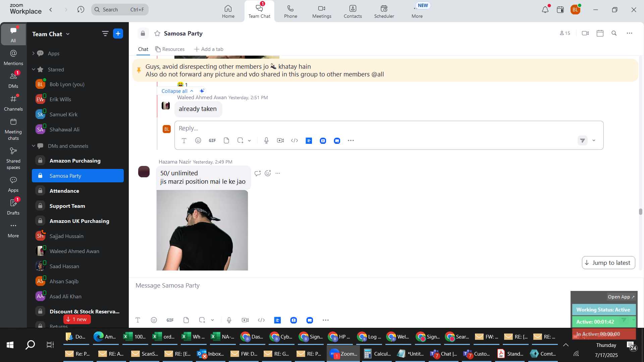The image size is (644, 362).
Task: Reply in thread to Hazama Nazir's message
Action: click(258, 173)
